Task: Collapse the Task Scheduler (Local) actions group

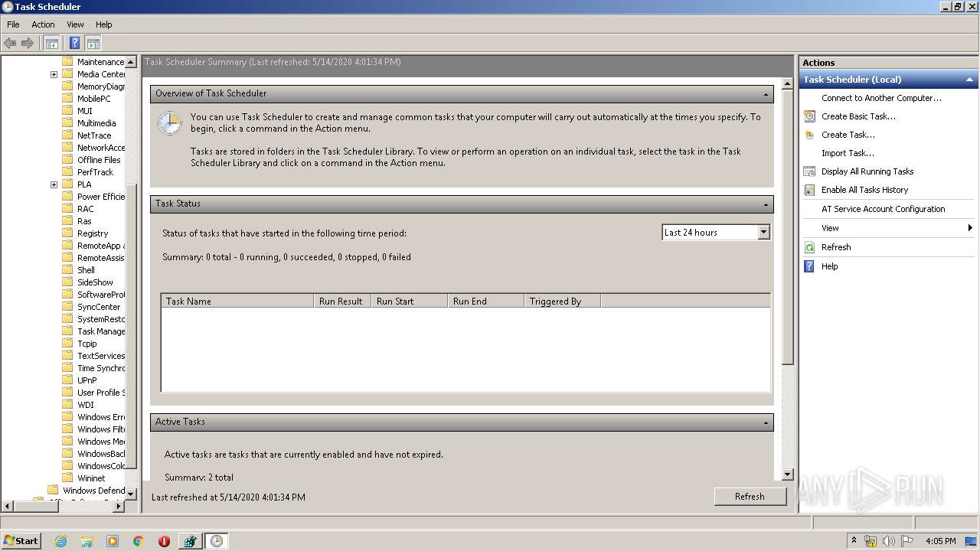Action: coord(969,80)
